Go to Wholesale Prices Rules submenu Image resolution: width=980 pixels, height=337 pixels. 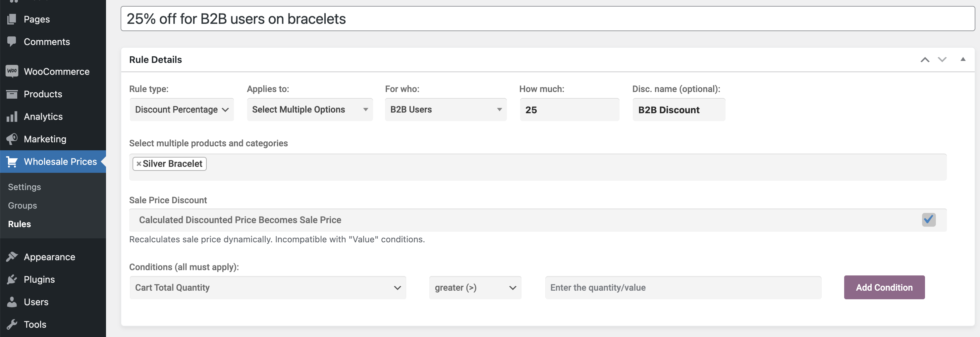20,224
